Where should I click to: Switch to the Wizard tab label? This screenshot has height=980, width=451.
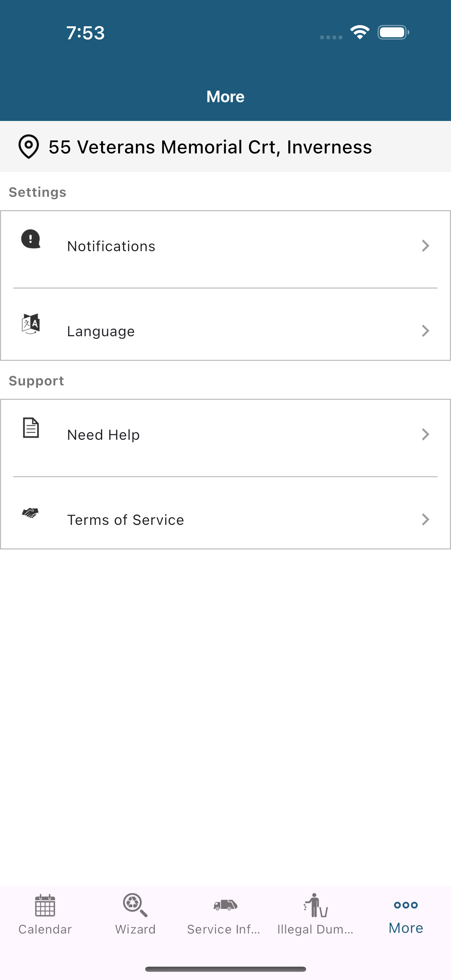coord(135,929)
